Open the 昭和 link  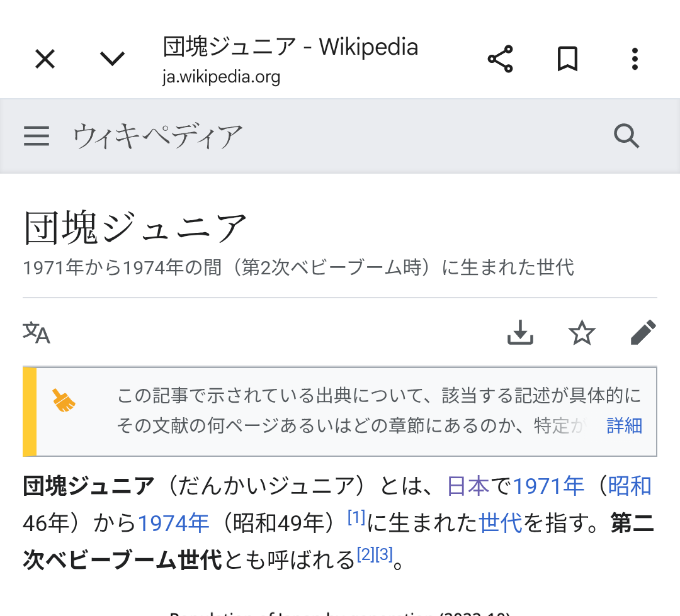[630, 486]
